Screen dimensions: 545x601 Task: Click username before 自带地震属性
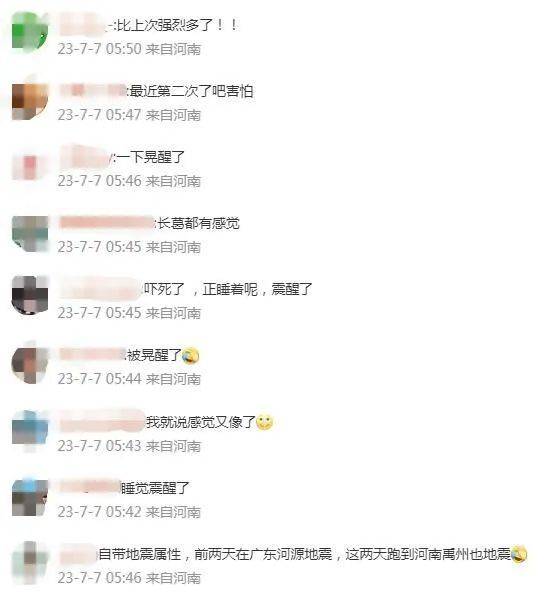(x=78, y=554)
